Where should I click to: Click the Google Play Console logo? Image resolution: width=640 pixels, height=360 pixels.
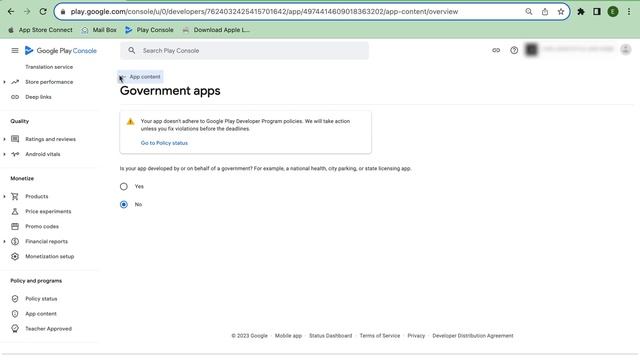(61, 51)
